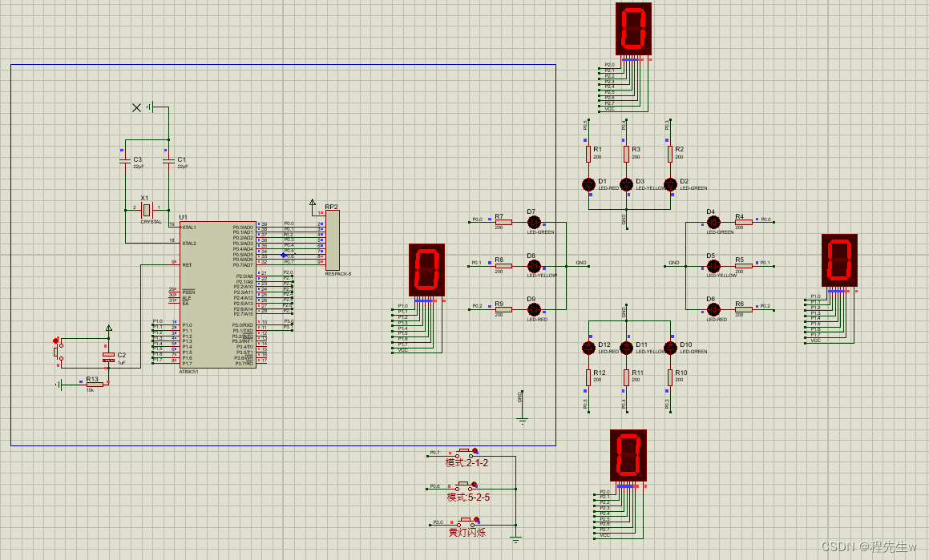929x560 pixels.
Task: Select resistor R3
Action: point(626,154)
